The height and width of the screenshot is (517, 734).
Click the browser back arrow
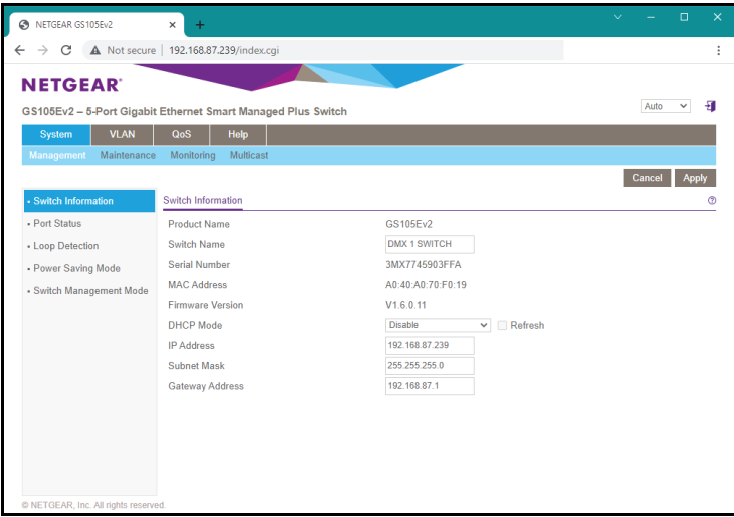click(x=20, y=50)
